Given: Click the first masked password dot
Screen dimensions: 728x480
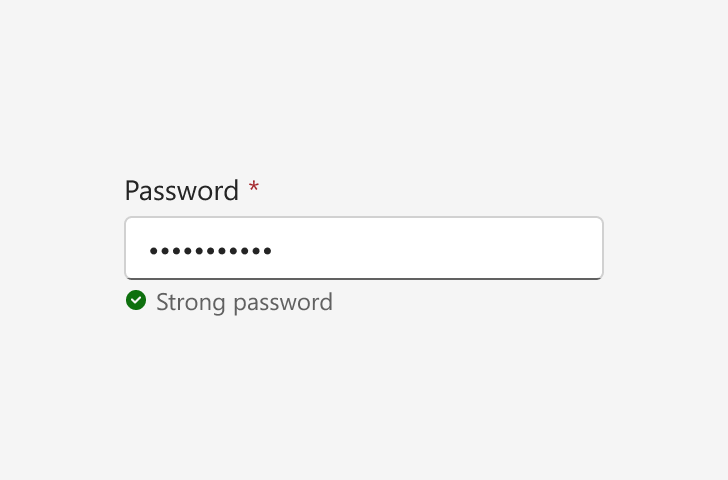Looking at the screenshot, I should coord(154,251).
